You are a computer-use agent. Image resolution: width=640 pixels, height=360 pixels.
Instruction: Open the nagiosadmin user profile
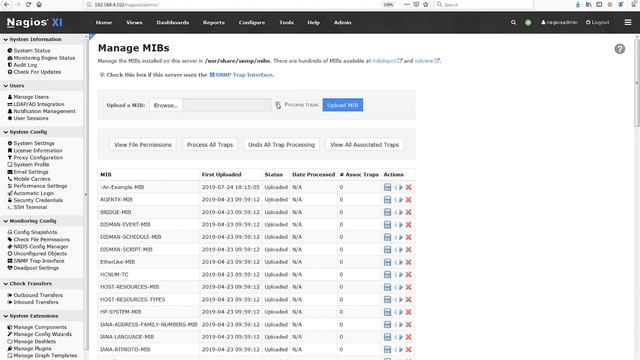point(559,22)
